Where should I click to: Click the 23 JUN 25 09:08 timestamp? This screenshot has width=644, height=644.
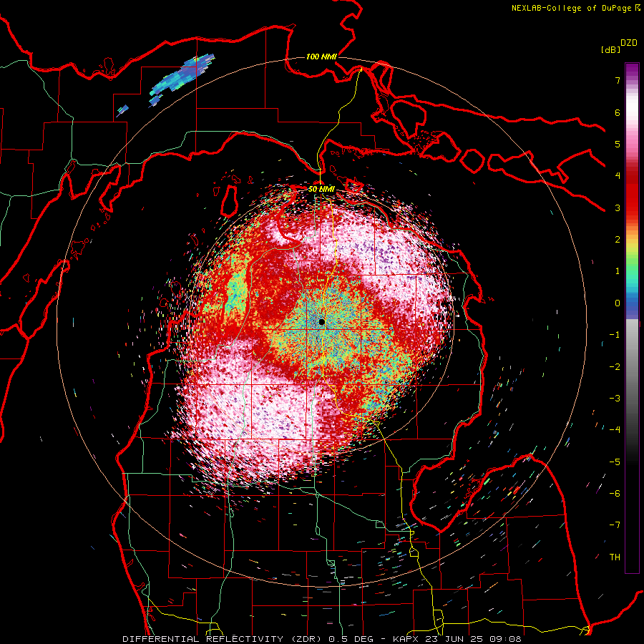coord(474,639)
